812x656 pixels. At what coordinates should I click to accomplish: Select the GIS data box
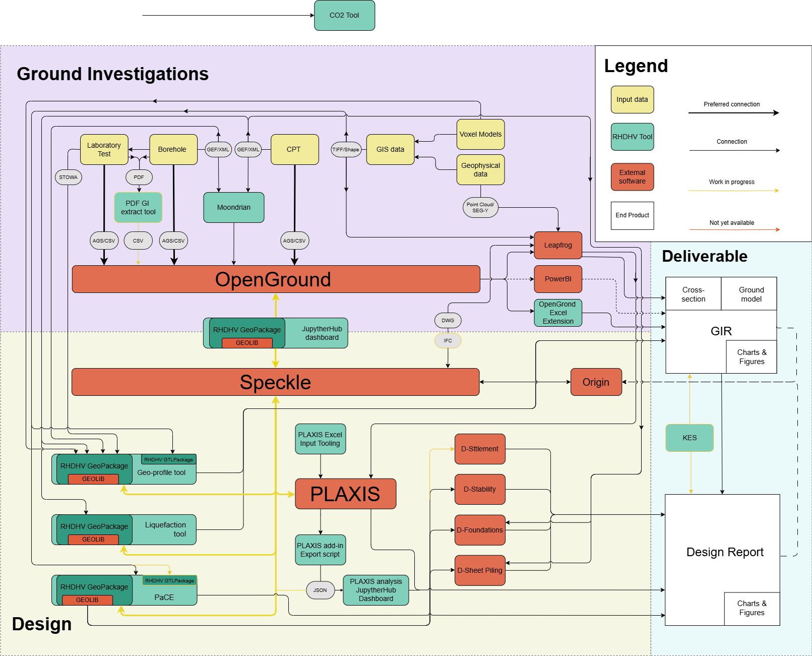[x=390, y=149]
